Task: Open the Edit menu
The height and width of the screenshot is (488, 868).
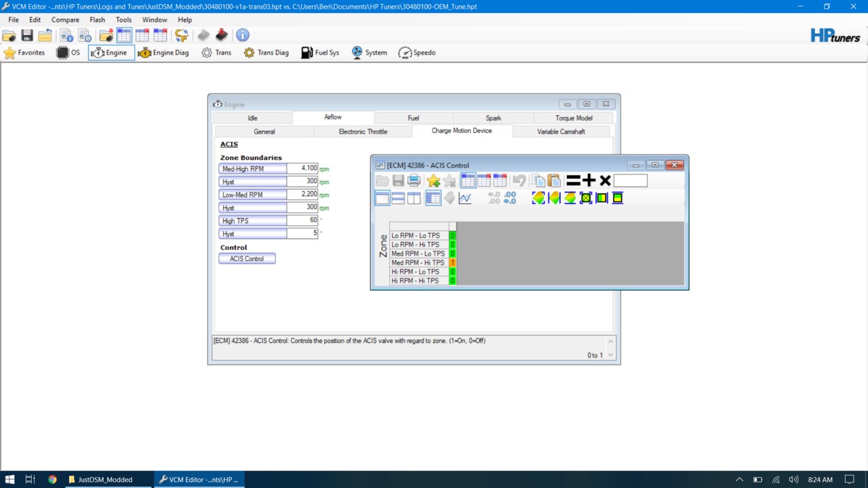Action: (x=35, y=20)
